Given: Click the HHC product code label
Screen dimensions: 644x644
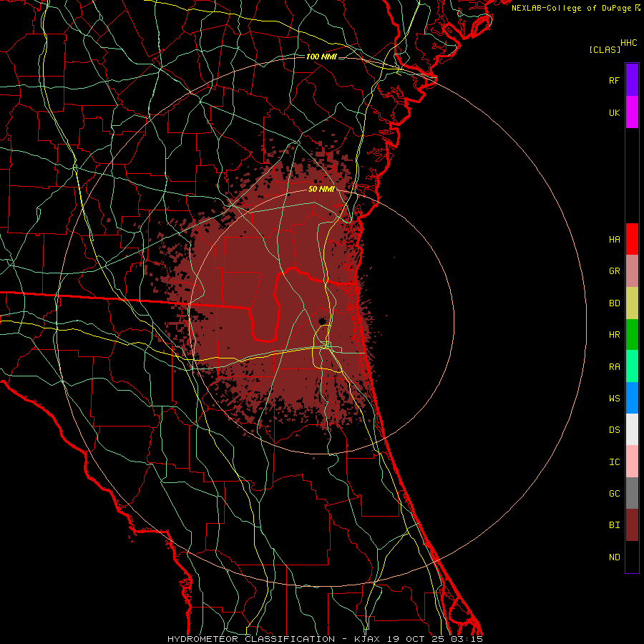Looking at the screenshot, I should (628, 43).
